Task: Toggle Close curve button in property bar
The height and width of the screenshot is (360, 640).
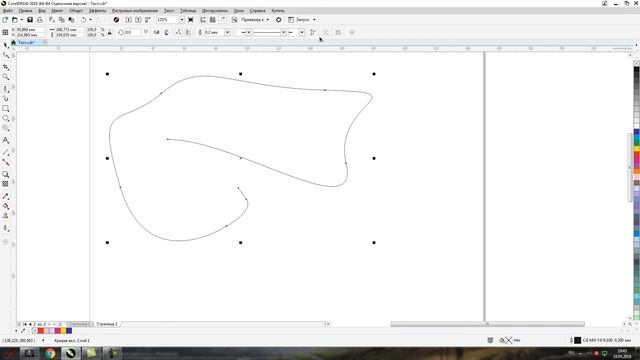Action: click(x=313, y=32)
